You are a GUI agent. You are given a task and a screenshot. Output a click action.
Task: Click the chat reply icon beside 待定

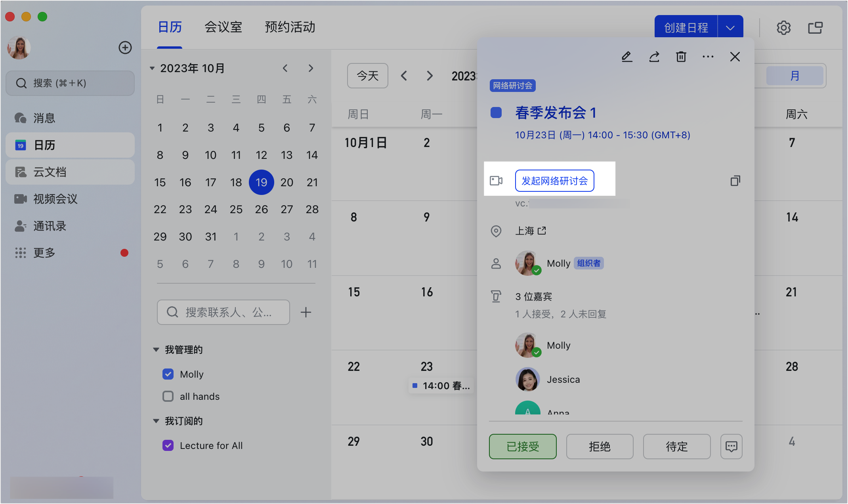[731, 447]
